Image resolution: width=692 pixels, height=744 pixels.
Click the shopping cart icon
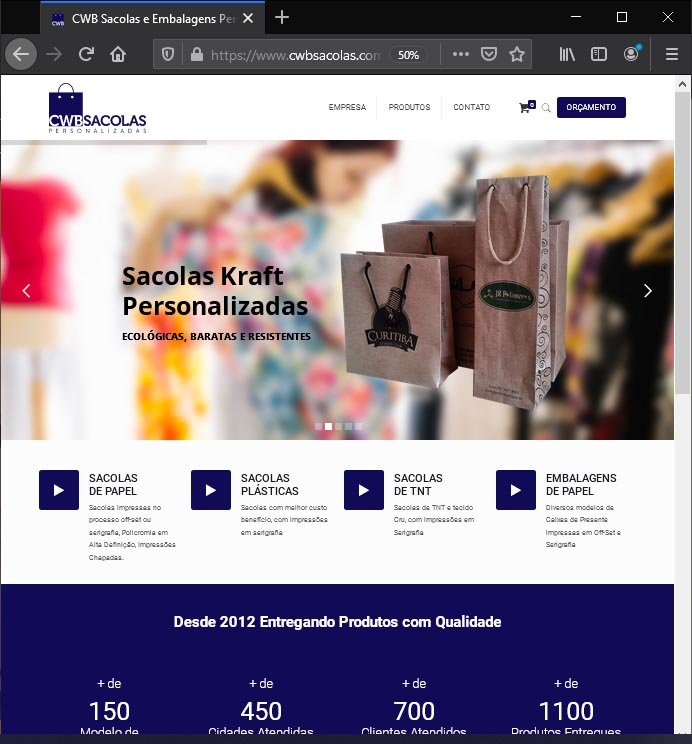pyautogui.click(x=525, y=108)
